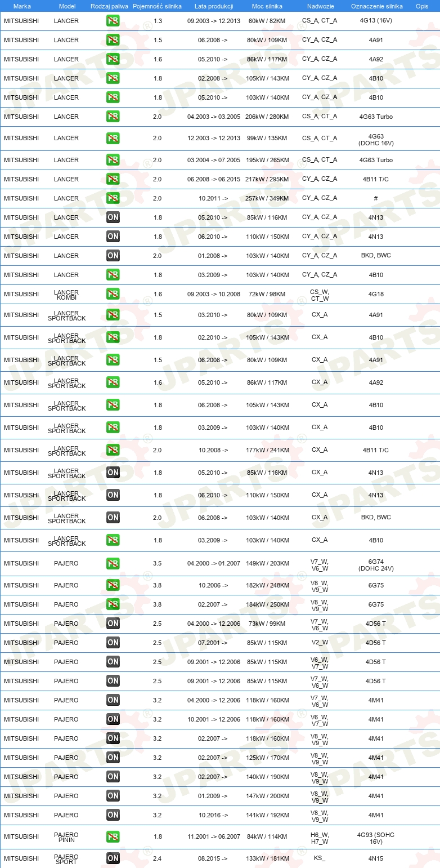
Task: Click petrol icon in Lancer Sportback 1.6 4A92 row
Action: pyautogui.click(x=113, y=382)
